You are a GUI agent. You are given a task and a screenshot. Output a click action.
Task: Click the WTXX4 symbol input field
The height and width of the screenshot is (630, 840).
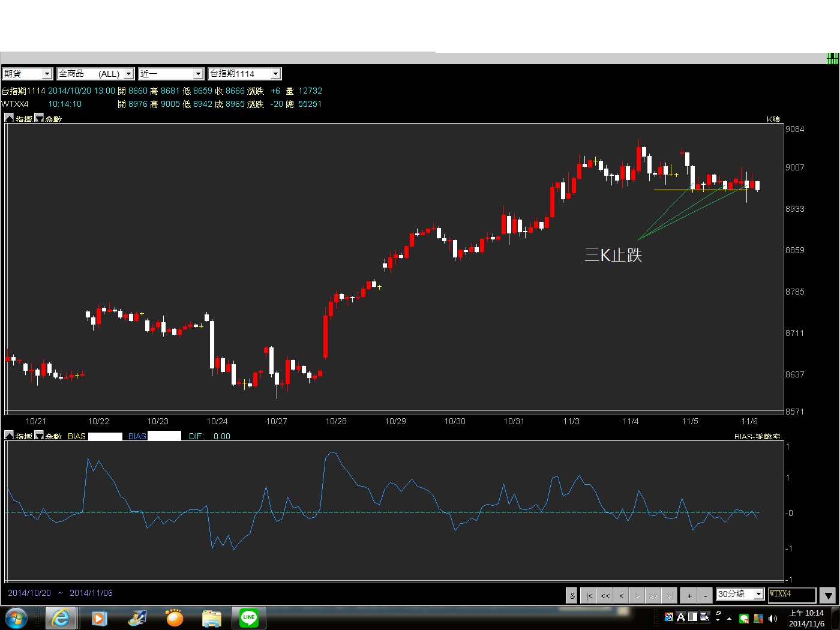pyautogui.click(x=792, y=594)
